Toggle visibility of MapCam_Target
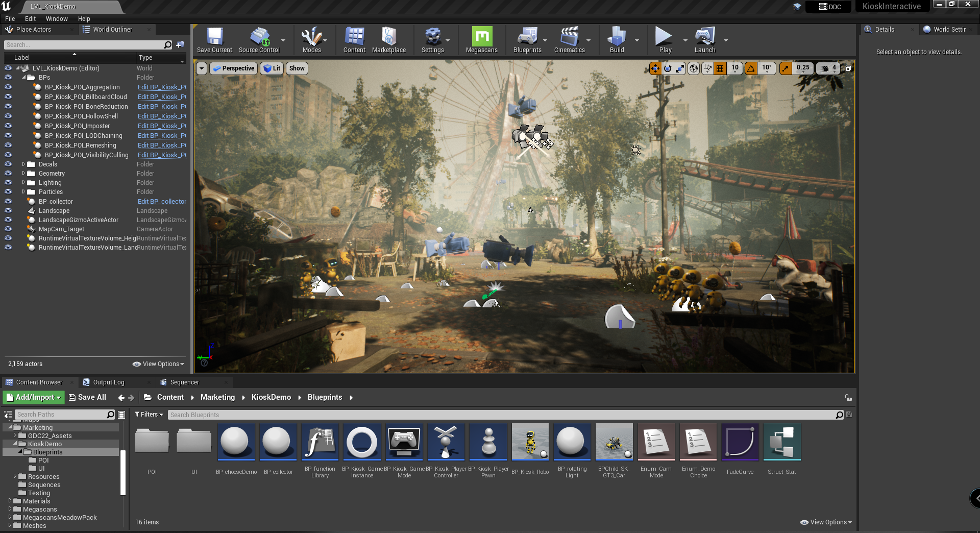This screenshot has height=533, width=980. 8,229
